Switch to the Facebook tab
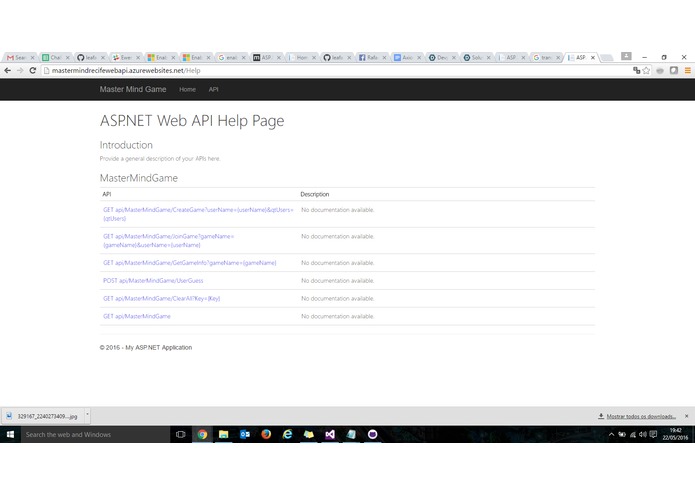695x494 pixels. coord(370,58)
